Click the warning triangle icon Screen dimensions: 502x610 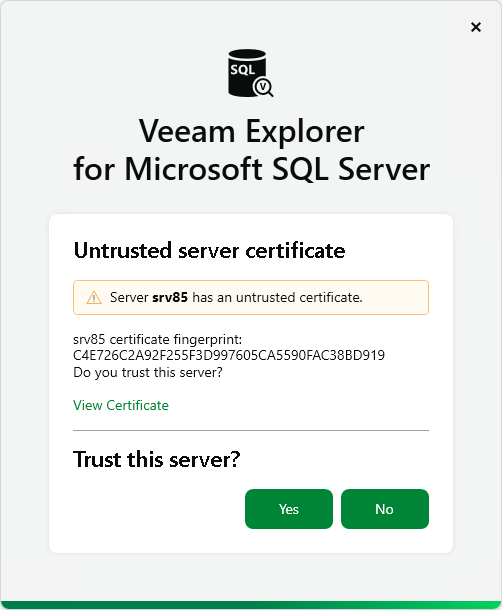coord(94,298)
